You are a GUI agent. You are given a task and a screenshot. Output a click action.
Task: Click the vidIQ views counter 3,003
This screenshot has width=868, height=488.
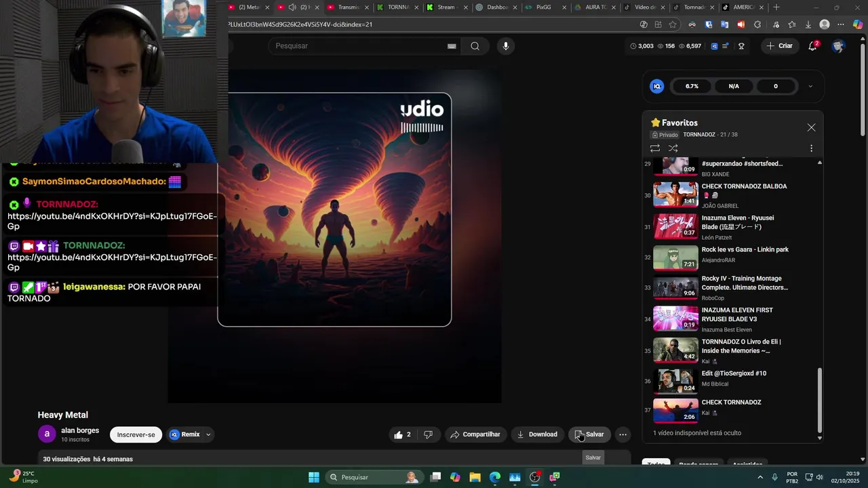pos(642,46)
